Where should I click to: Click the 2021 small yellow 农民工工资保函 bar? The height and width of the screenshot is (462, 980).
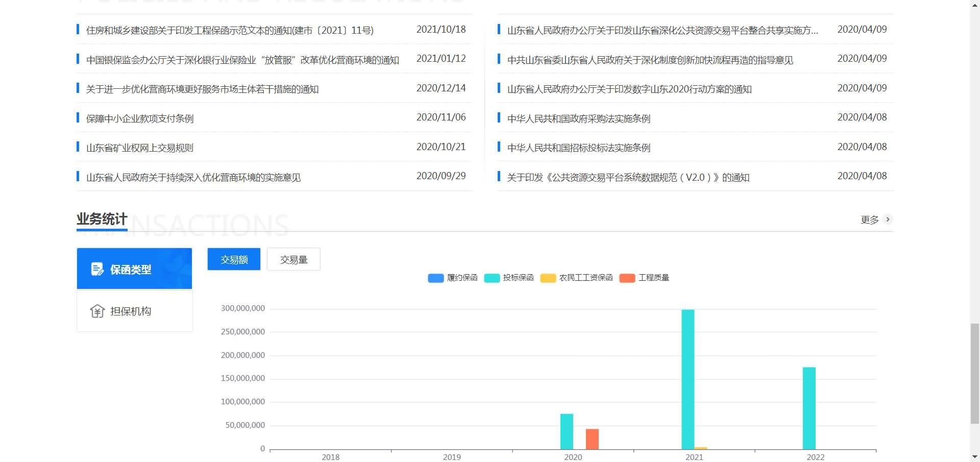(701, 448)
